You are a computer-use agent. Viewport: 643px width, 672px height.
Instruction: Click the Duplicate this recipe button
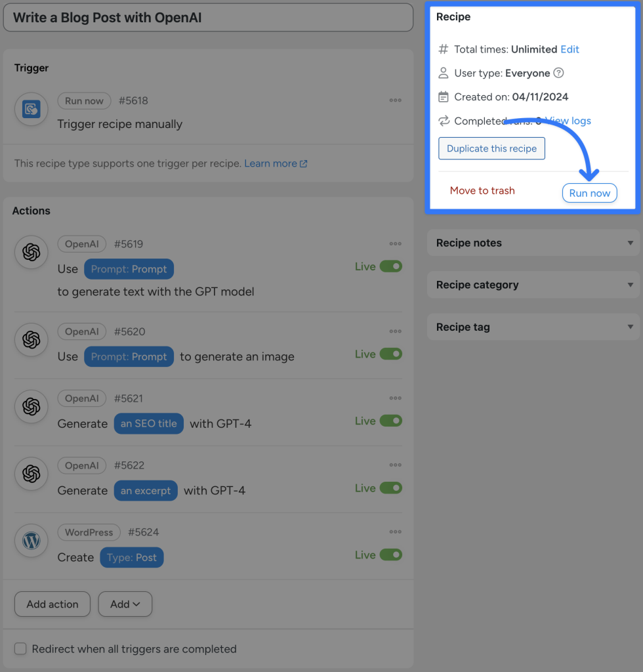(x=491, y=148)
